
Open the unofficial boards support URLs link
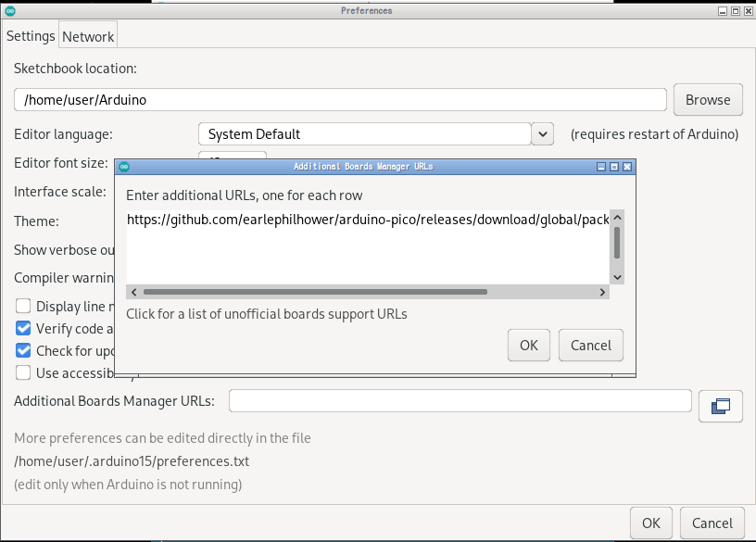267,314
